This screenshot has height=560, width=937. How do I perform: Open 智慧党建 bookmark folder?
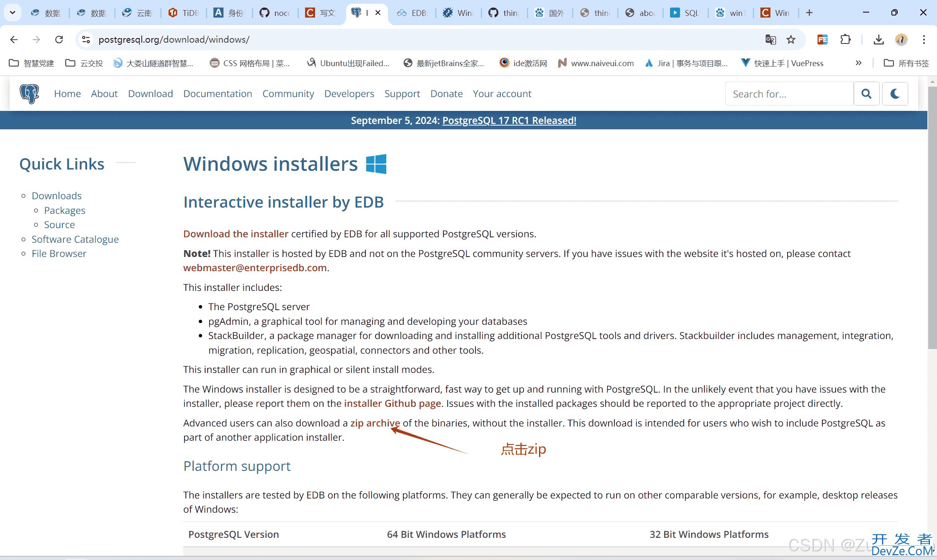pyautogui.click(x=31, y=63)
